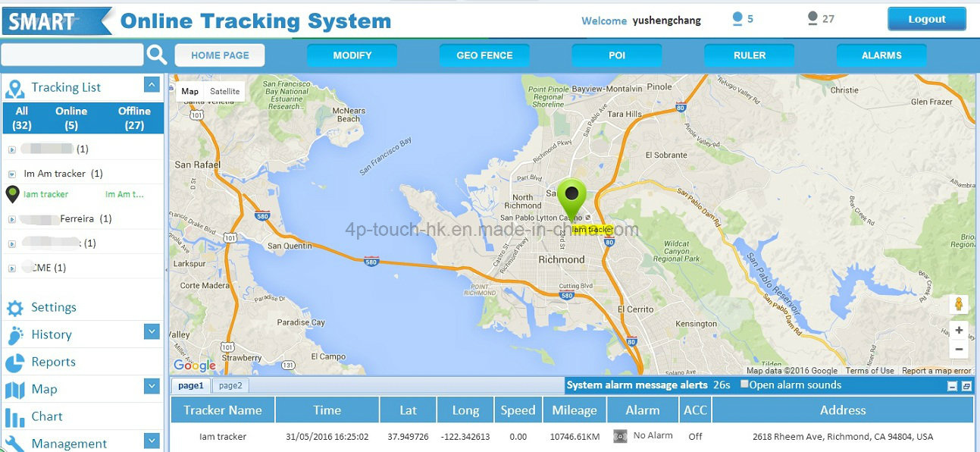Click the offline users icon showing 27
The height and width of the screenshot is (452, 980).
pos(813,19)
